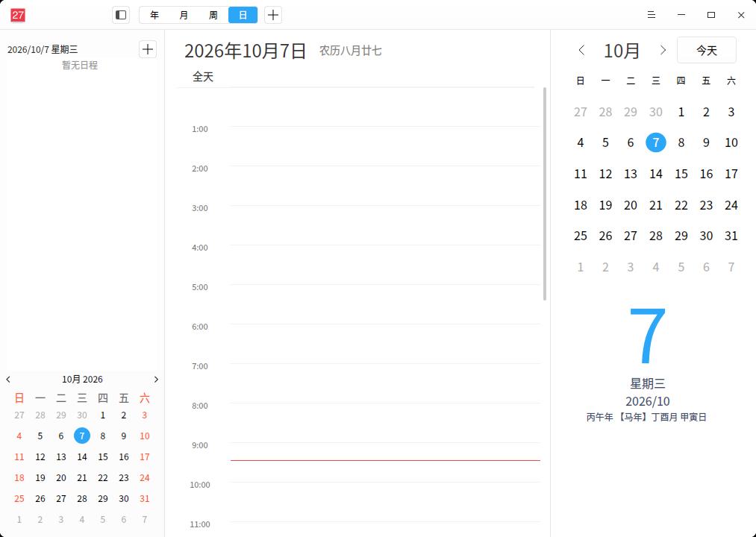Click the 10月 2026 label in sidebar
The image size is (756, 537).
[x=82, y=380]
